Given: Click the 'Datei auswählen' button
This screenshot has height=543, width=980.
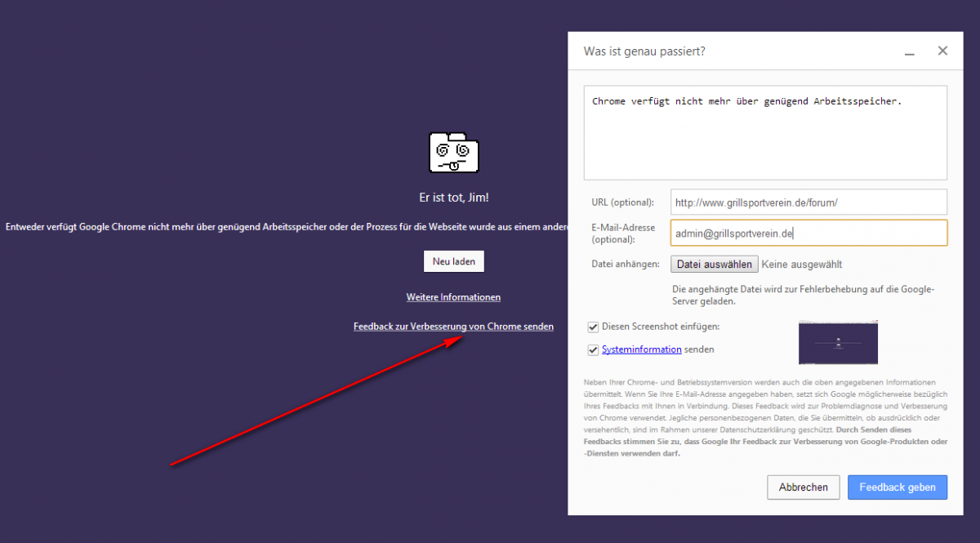Looking at the screenshot, I should [x=715, y=265].
